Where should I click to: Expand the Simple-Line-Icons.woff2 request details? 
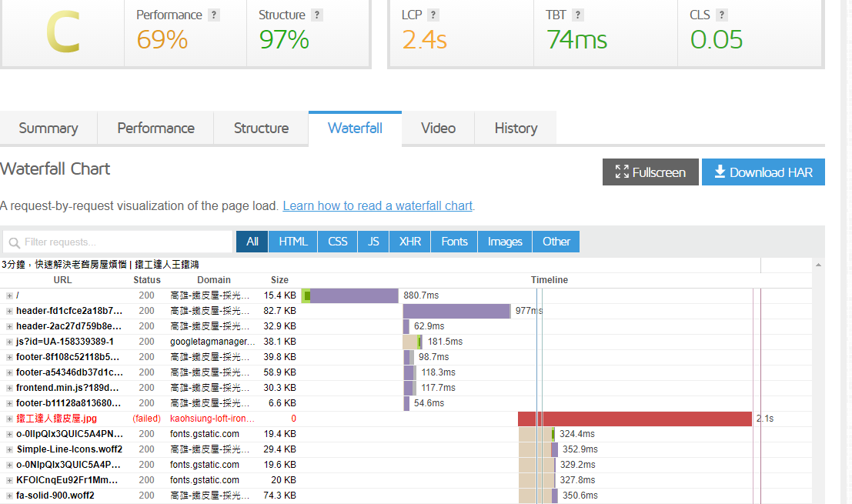point(9,449)
